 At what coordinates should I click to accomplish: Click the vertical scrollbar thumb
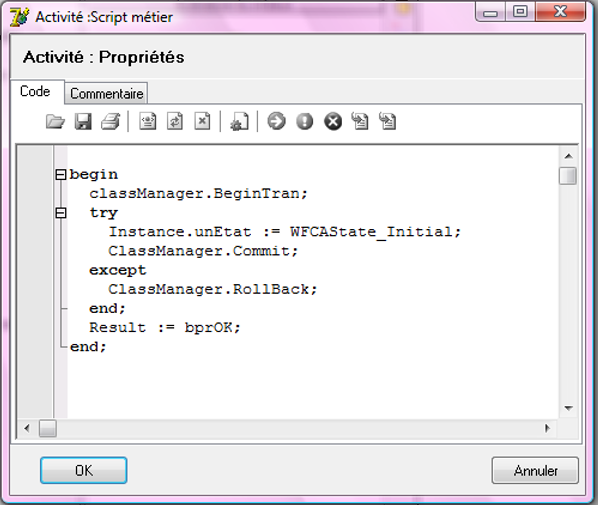(568, 176)
